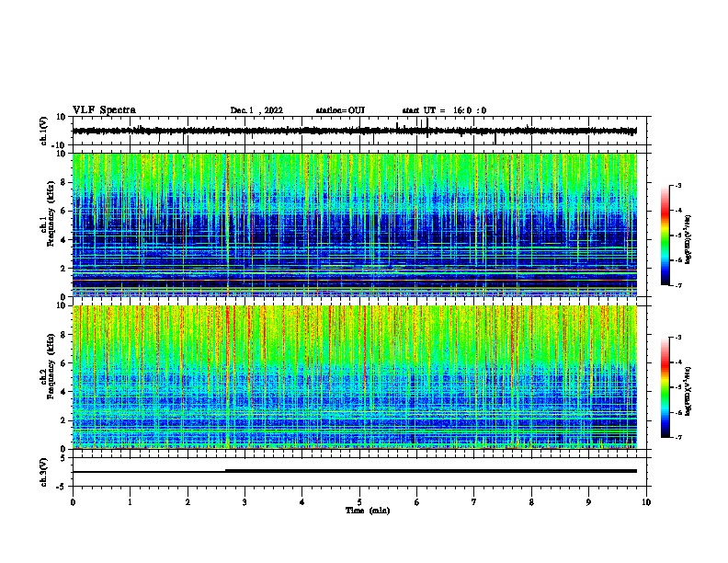
Task: Click the "Time (min)" axis label
Action: (368, 511)
